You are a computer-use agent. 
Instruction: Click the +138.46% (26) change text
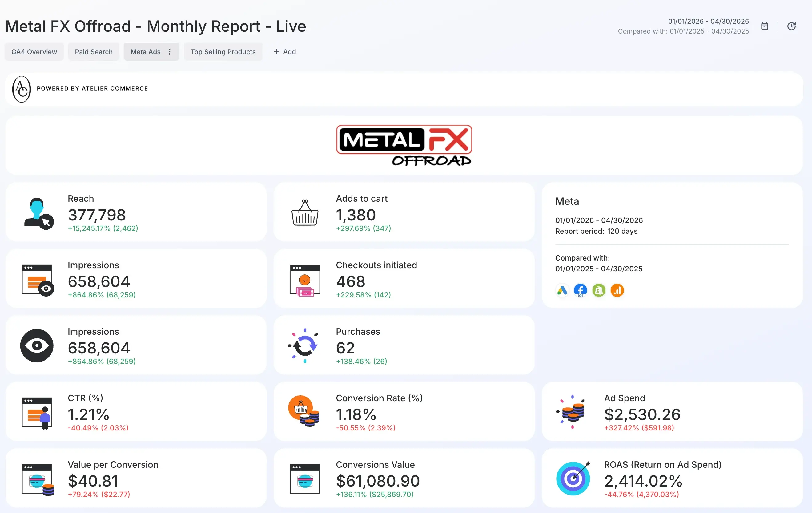(361, 361)
